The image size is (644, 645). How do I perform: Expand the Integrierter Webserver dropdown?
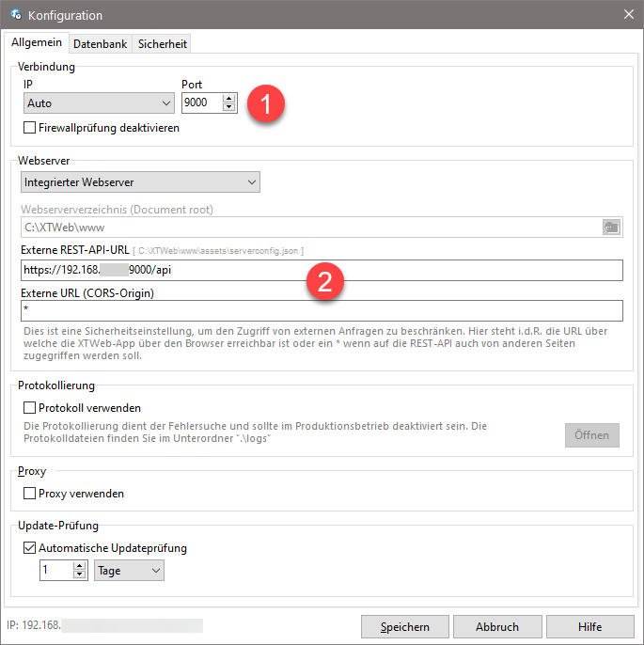click(139, 181)
